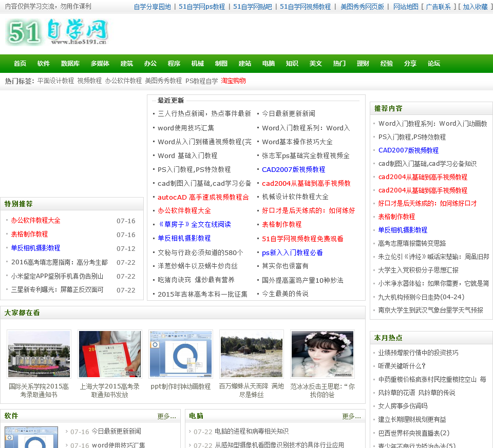
Task: Click 更多... in the 软件 section
Action: click(x=166, y=416)
